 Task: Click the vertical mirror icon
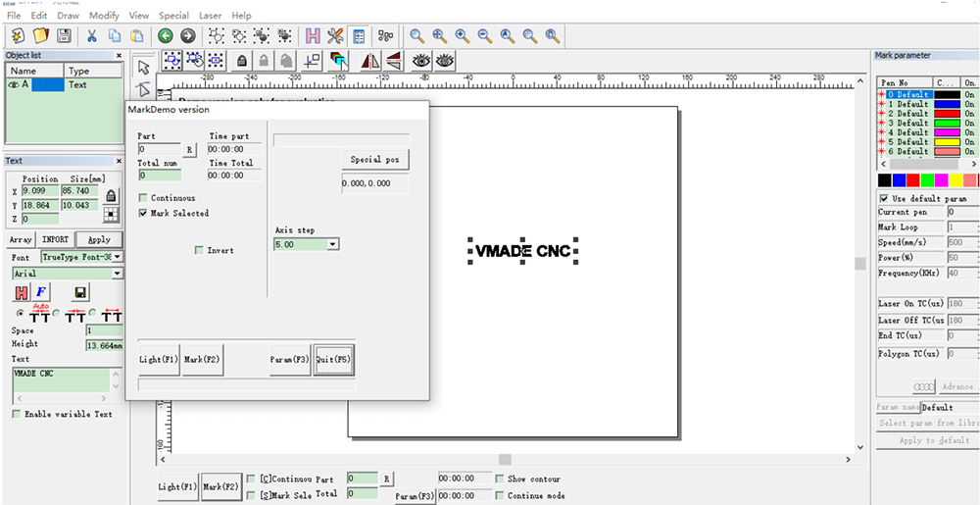click(x=393, y=60)
